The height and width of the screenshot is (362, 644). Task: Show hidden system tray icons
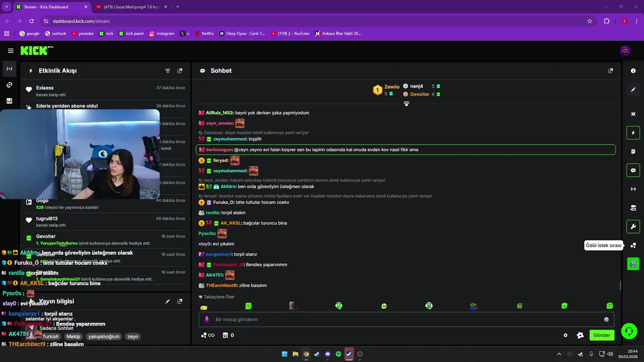coord(558,354)
